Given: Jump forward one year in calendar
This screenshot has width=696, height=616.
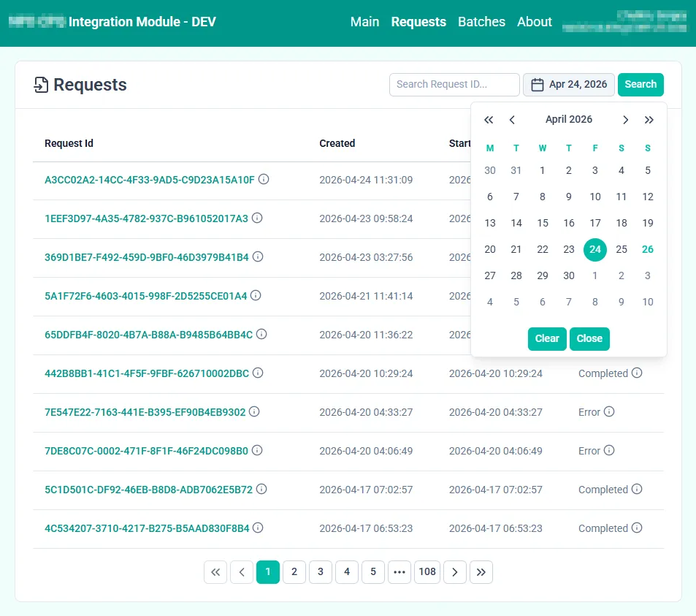Looking at the screenshot, I should coord(649,120).
